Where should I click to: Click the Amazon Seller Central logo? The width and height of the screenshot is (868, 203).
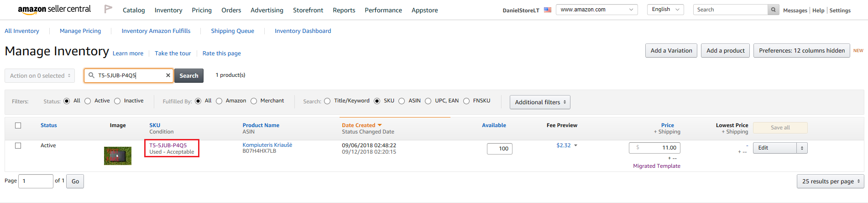[54, 10]
